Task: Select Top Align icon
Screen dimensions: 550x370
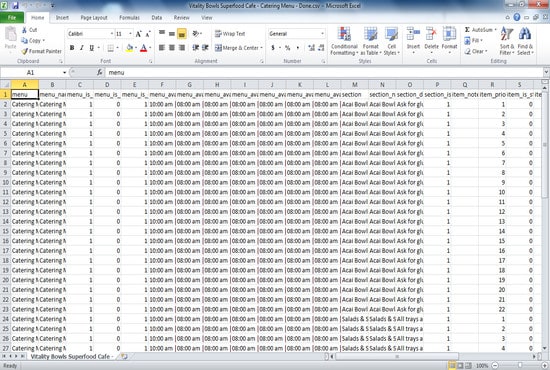Action: [162, 34]
